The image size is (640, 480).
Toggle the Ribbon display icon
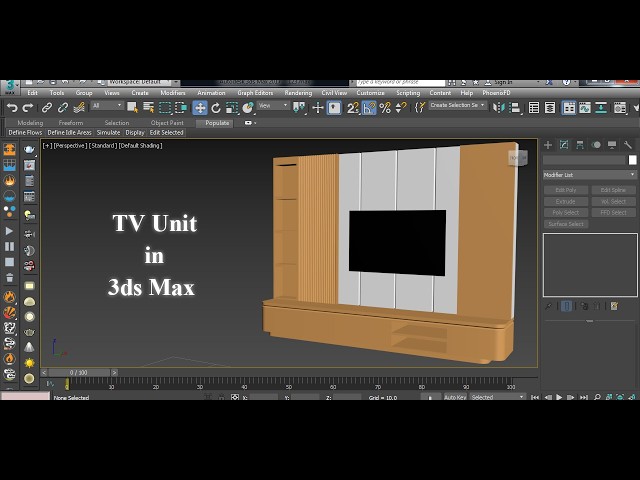tap(569, 108)
